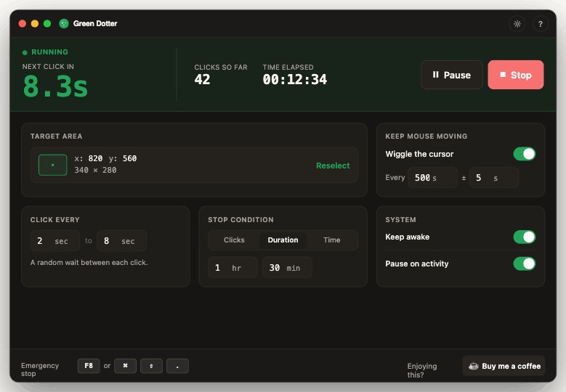
Task: Click the 8.3s next click countdown
Action: 55,86
